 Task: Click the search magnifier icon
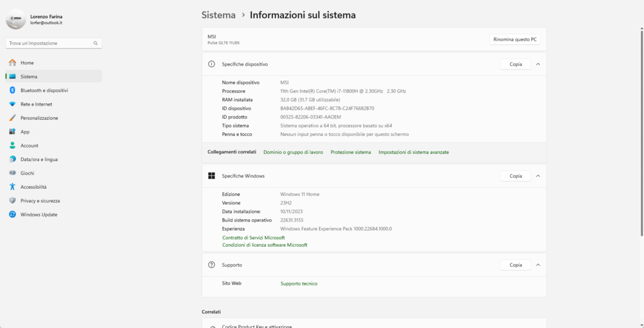pos(95,43)
